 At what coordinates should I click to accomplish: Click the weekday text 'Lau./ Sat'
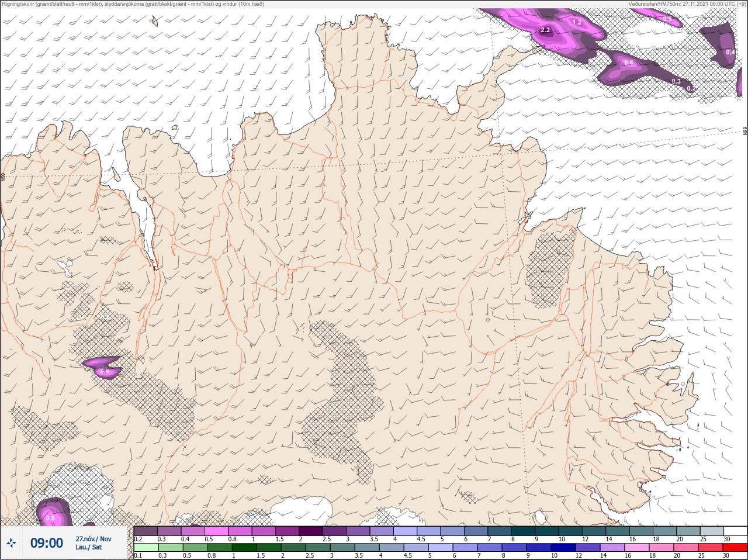point(89,547)
